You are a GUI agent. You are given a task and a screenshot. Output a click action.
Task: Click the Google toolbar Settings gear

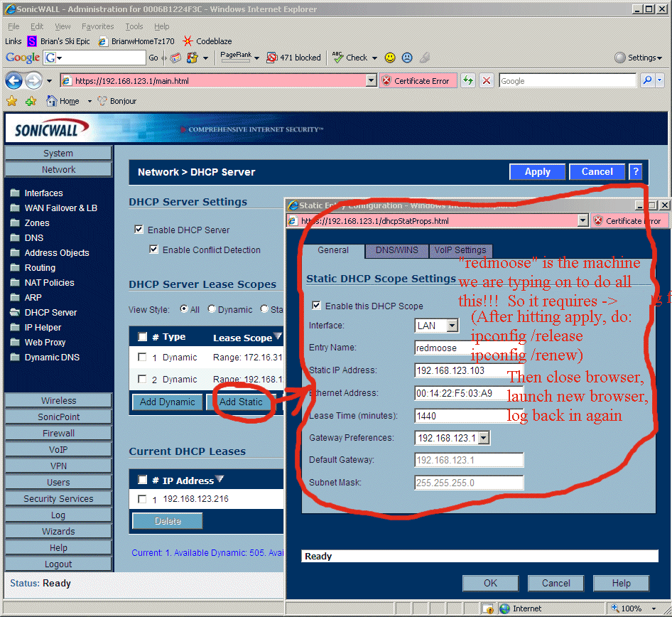(619, 58)
